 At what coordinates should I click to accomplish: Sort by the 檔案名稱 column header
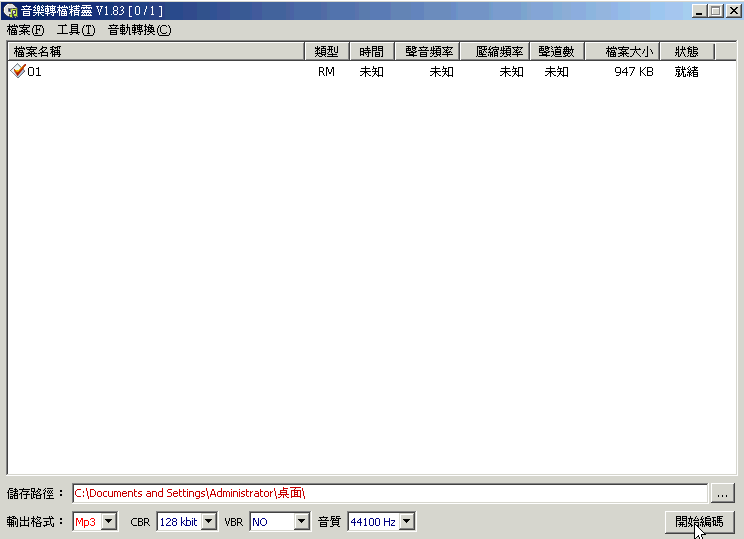(x=156, y=51)
